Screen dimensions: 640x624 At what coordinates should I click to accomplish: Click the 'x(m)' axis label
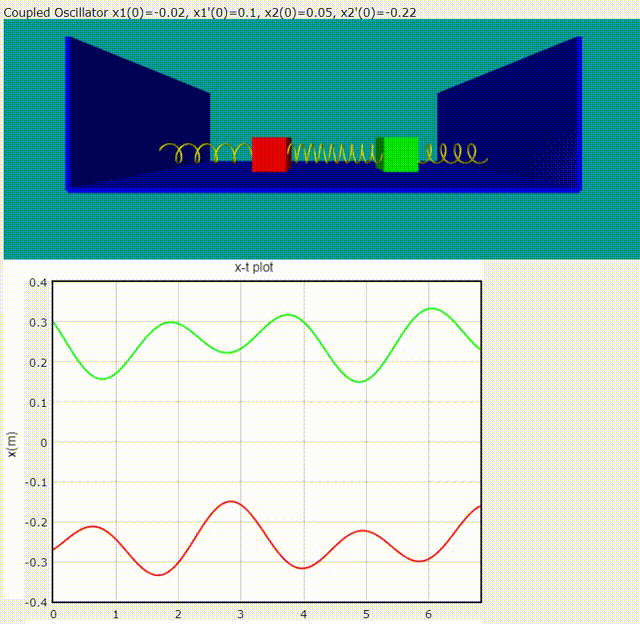click(x=13, y=444)
